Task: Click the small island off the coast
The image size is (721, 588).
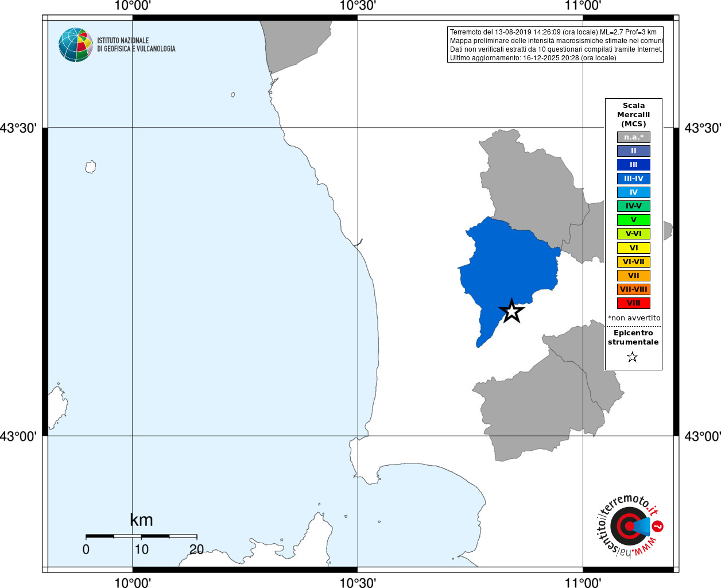Action: [x=90, y=167]
